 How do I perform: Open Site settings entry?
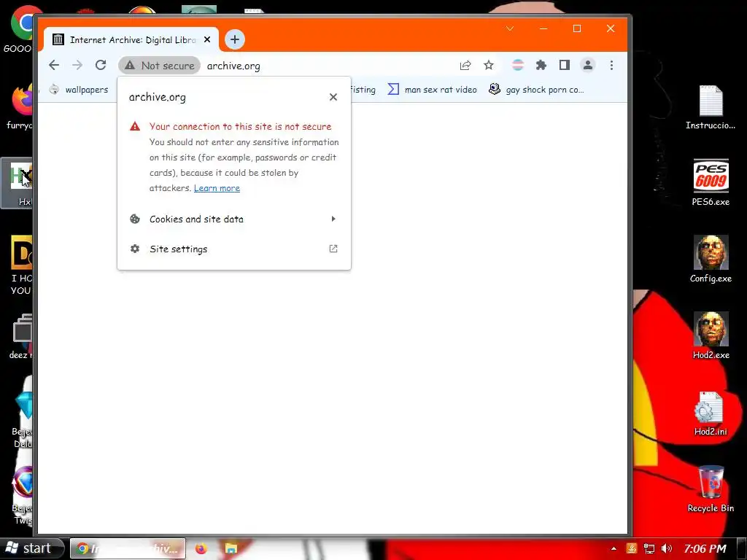pos(234,249)
